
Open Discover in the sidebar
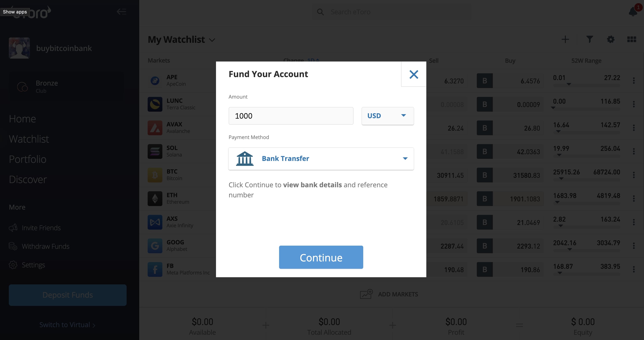(28, 179)
